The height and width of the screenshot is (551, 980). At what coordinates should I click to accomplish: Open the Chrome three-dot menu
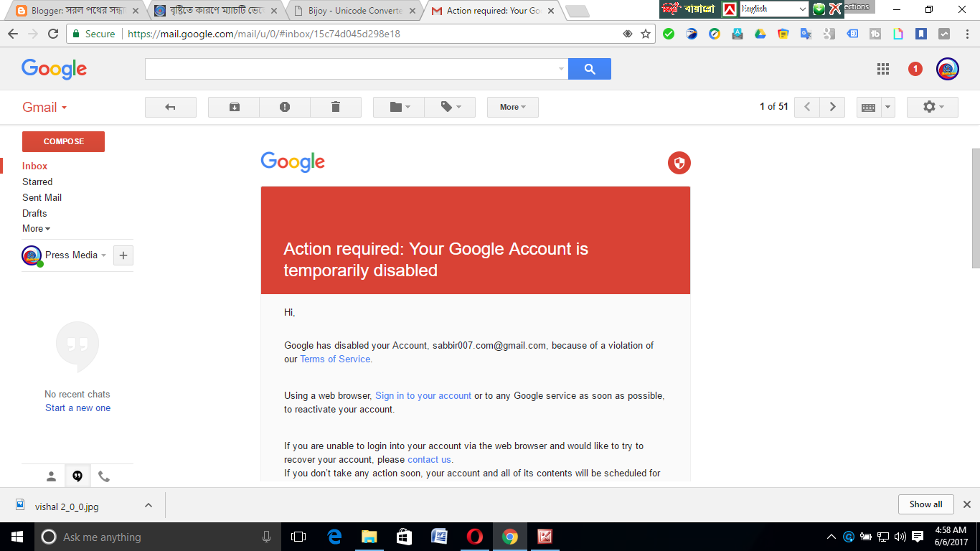[x=966, y=34]
